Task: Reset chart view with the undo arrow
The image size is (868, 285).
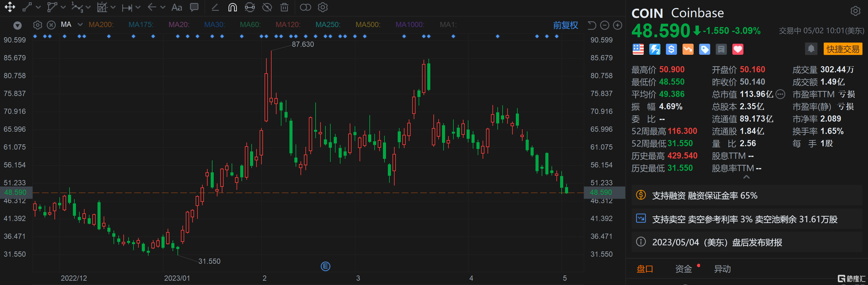Action: (592, 25)
